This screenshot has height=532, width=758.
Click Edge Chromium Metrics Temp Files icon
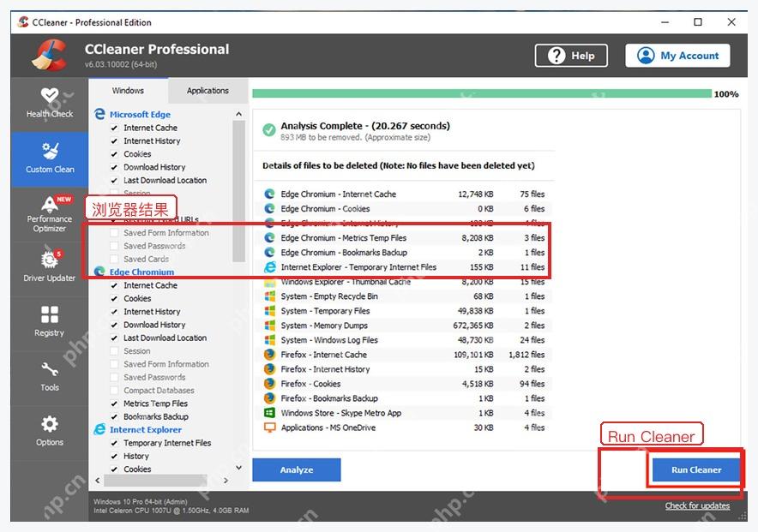pos(269,238)
